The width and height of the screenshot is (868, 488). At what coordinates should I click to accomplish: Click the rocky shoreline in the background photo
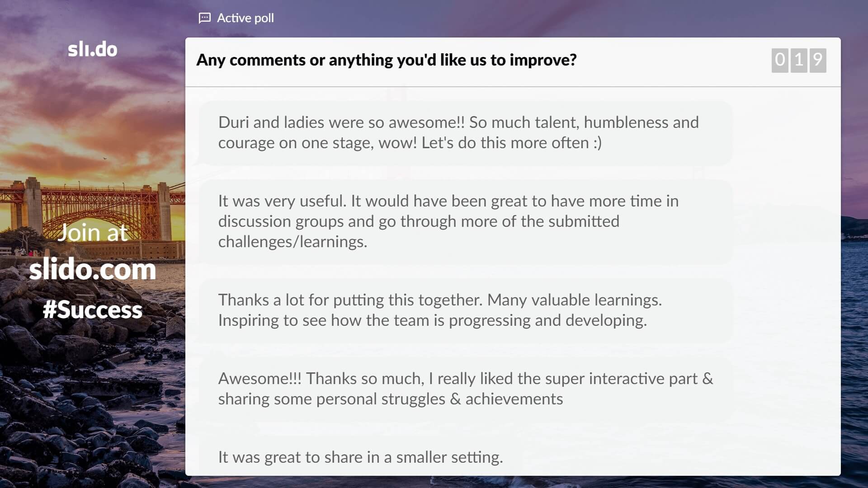coord(68,407)
